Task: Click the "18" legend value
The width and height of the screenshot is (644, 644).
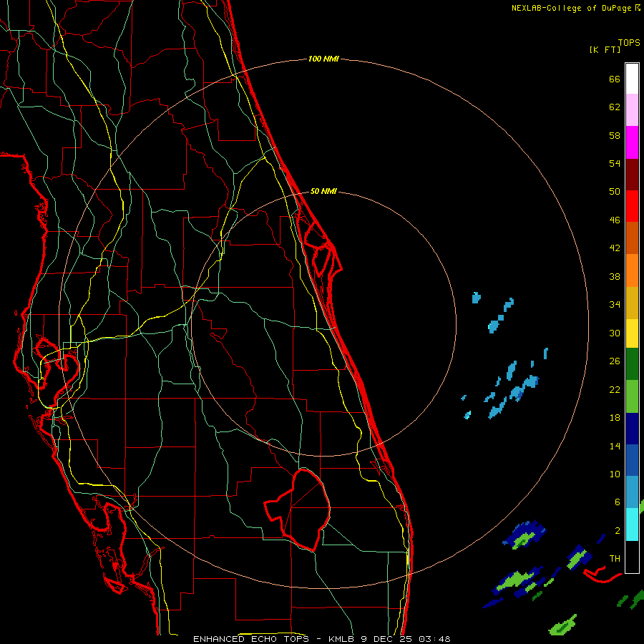Action: (615, 418)
